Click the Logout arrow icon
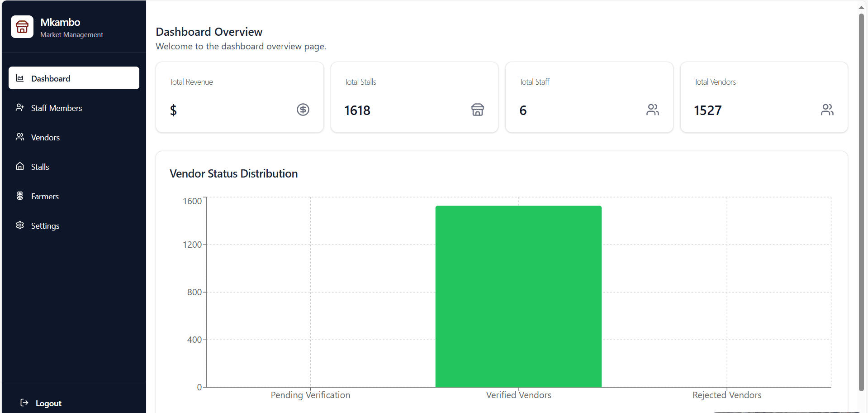The width and height of the screenshot is (868, 413). tap(24, 403)
